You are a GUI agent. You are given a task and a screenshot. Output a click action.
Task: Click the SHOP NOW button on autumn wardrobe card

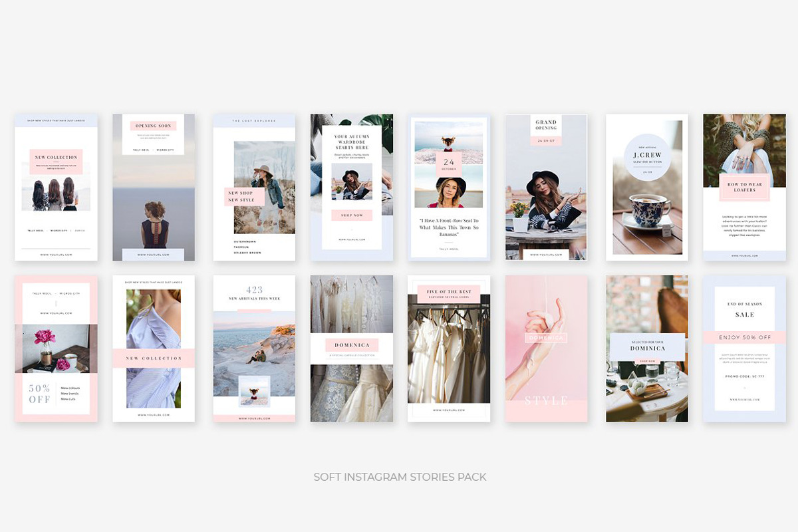coord(351,215)
